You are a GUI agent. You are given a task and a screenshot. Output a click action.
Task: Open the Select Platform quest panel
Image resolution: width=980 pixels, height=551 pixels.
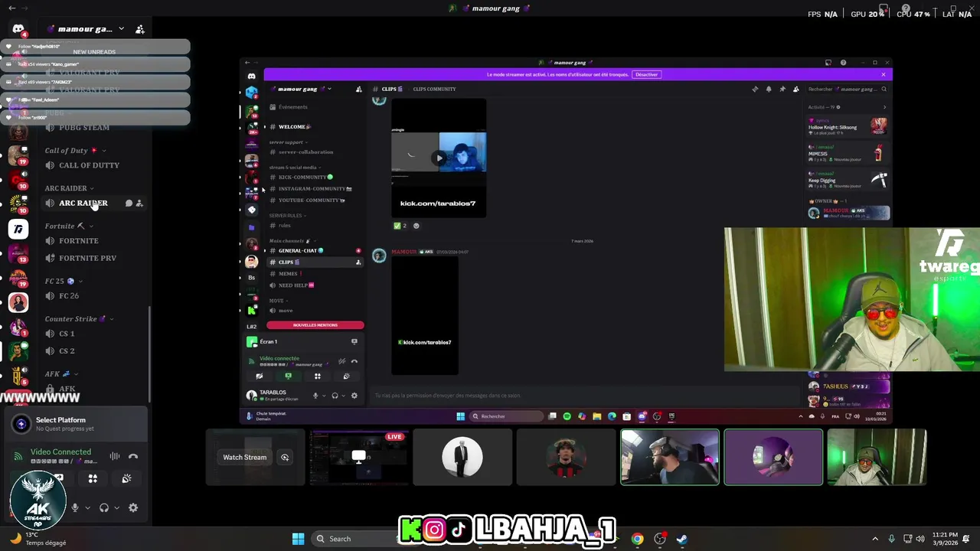coord(77,424)
